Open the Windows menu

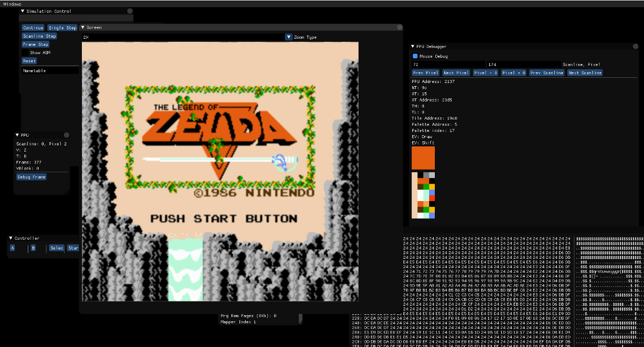pos(12,4)
